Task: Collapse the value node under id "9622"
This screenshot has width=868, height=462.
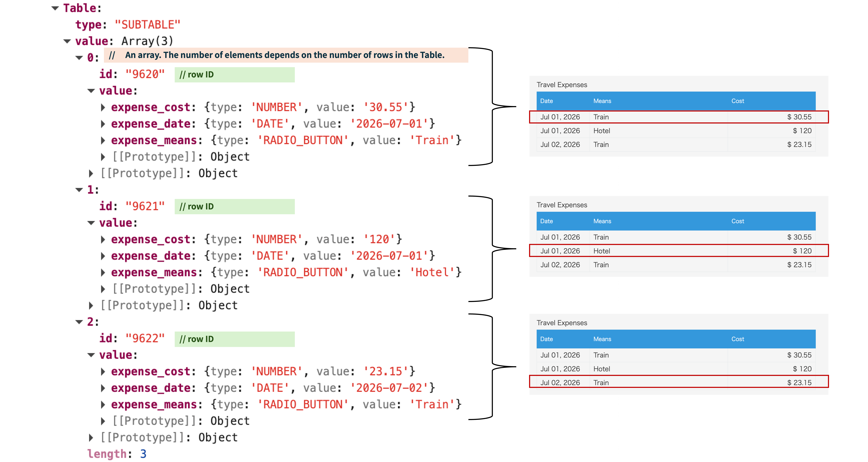Action: click(x=91, y=355)
